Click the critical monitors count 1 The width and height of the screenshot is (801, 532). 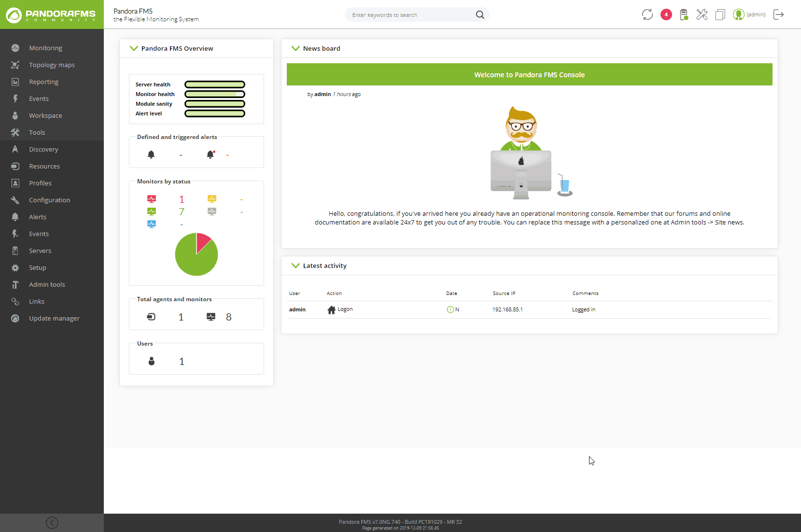click(182, 199)
